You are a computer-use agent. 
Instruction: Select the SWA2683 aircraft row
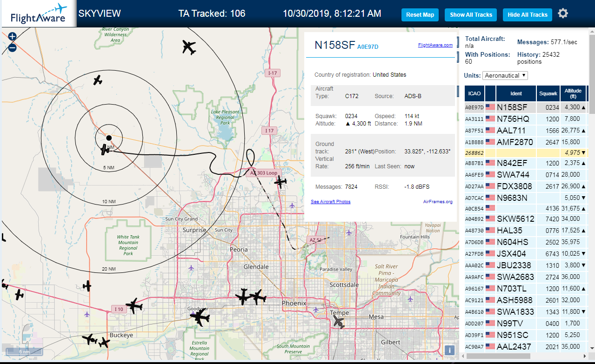526,277
